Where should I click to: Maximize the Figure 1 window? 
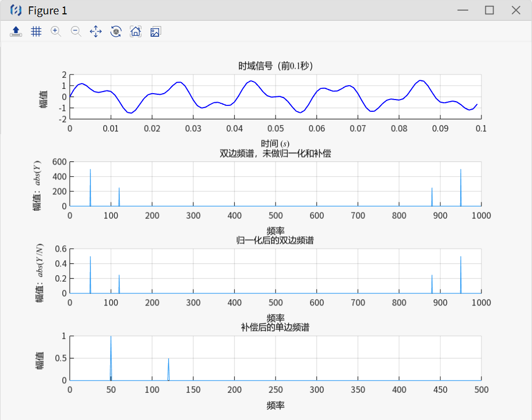(489, 10)
